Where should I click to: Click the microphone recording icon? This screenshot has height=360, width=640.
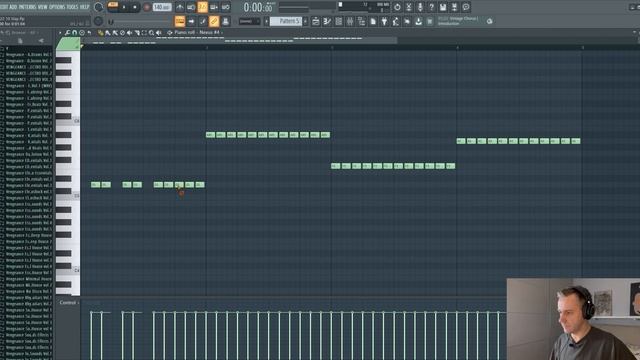tap(420, 7)
